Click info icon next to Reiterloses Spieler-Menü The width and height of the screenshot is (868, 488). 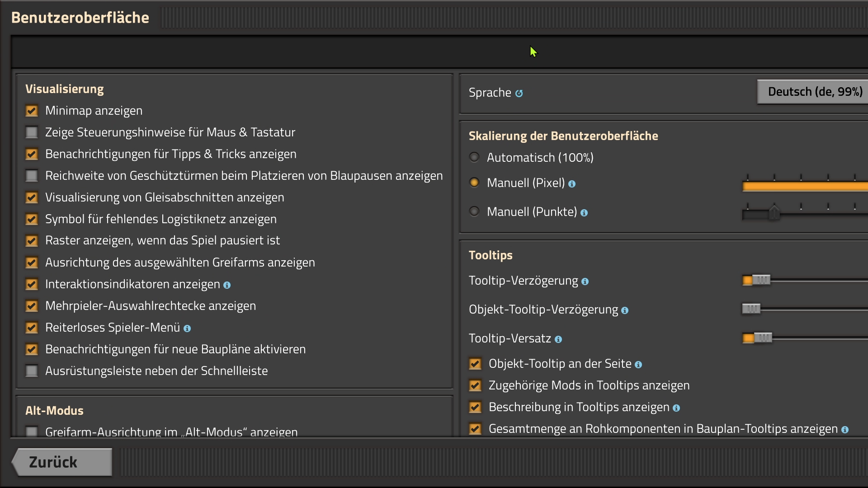[x=187, y=328]
